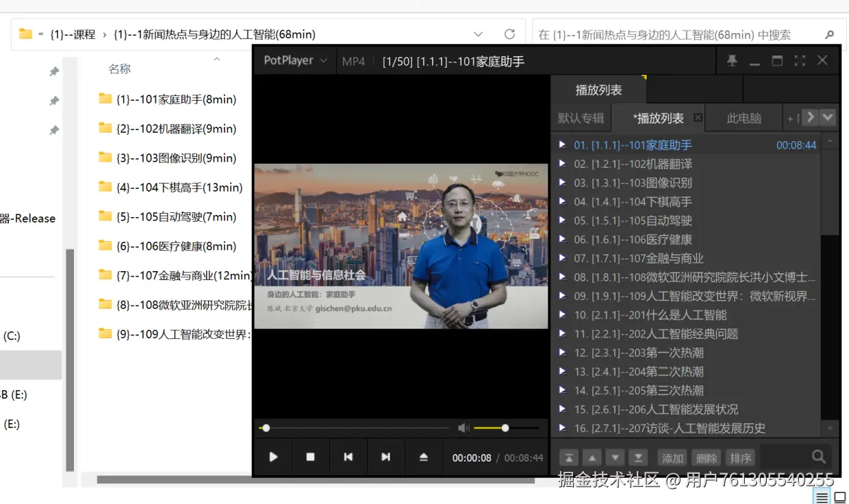The height and width of the screenshot is (504, 849).
Task: Select folder {1}--101家庭助手(8min)
Action: [x=168, y=99]
